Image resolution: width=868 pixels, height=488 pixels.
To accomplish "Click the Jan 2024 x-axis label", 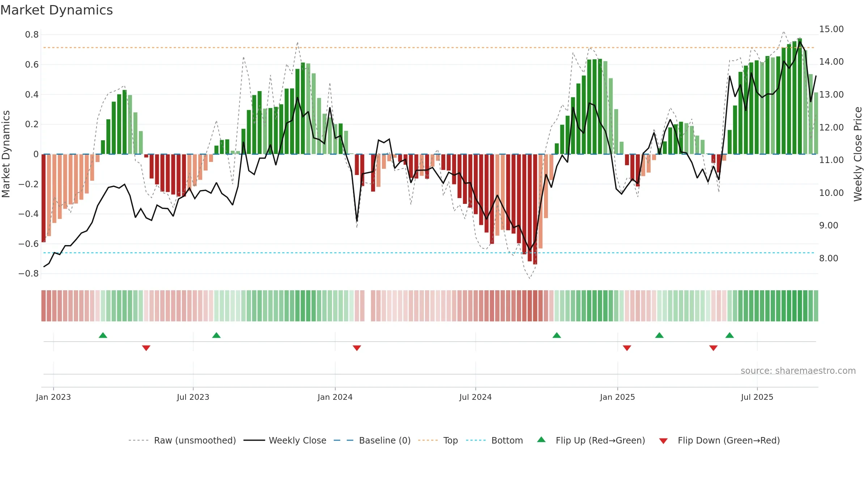I will pos(335,397).
